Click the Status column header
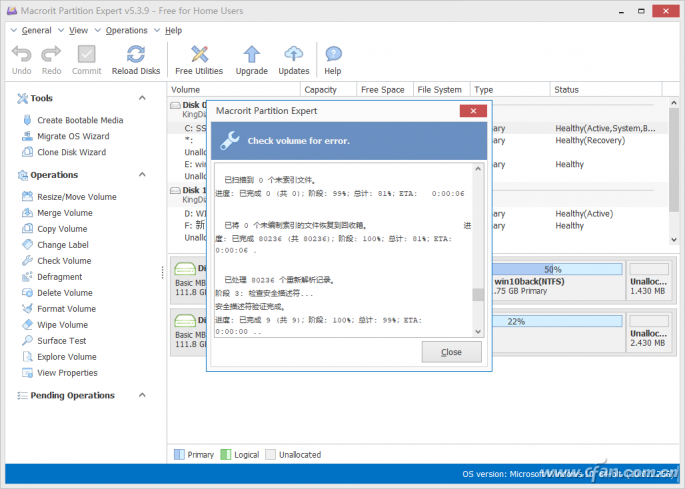Image resolution: width=685 pixels, height=489 pixels. coord(606,90)
